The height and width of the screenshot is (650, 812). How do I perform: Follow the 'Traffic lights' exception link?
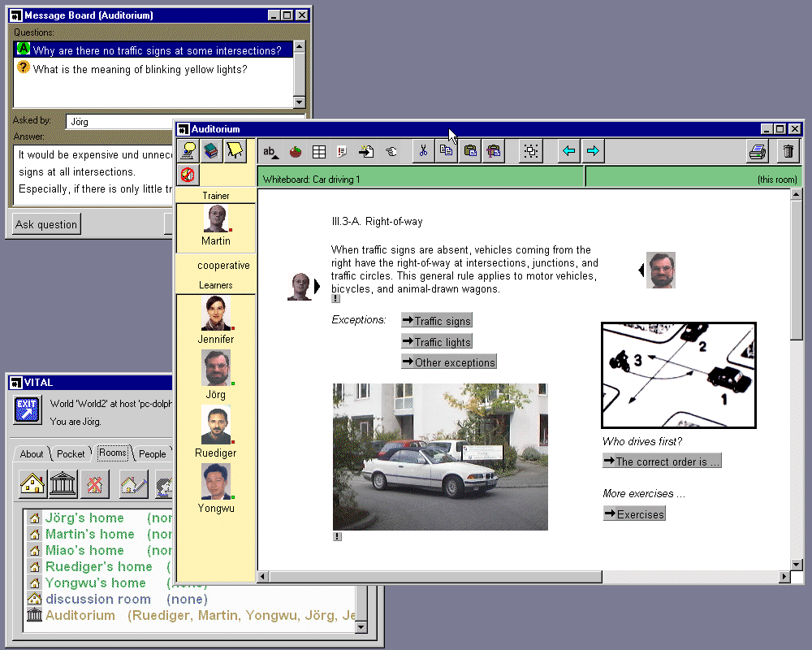pyautogui.click(x=437, y=342)
